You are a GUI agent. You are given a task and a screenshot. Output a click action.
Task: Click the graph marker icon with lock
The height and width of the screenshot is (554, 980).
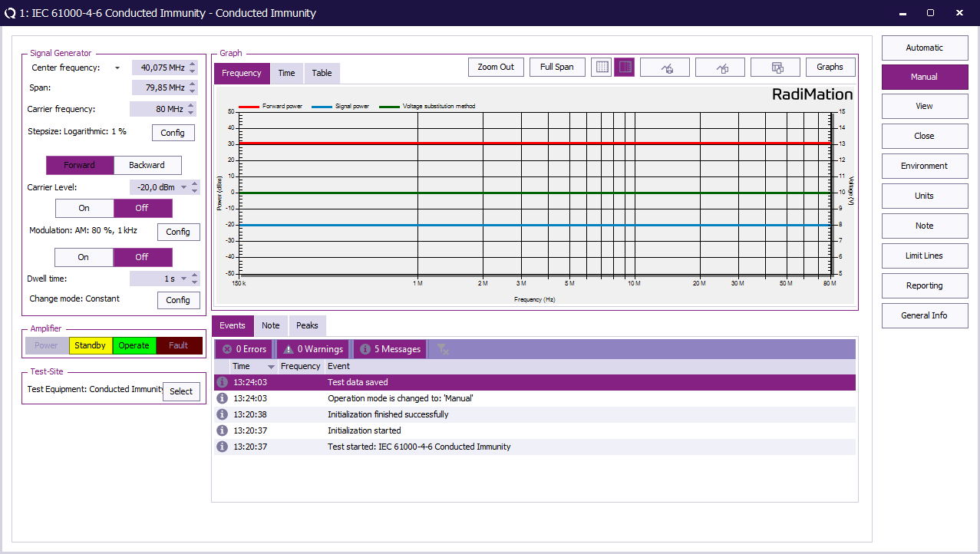665,68
